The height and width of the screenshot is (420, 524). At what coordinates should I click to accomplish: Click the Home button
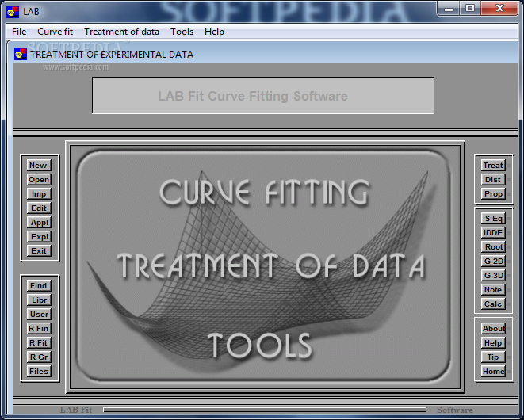493,371
